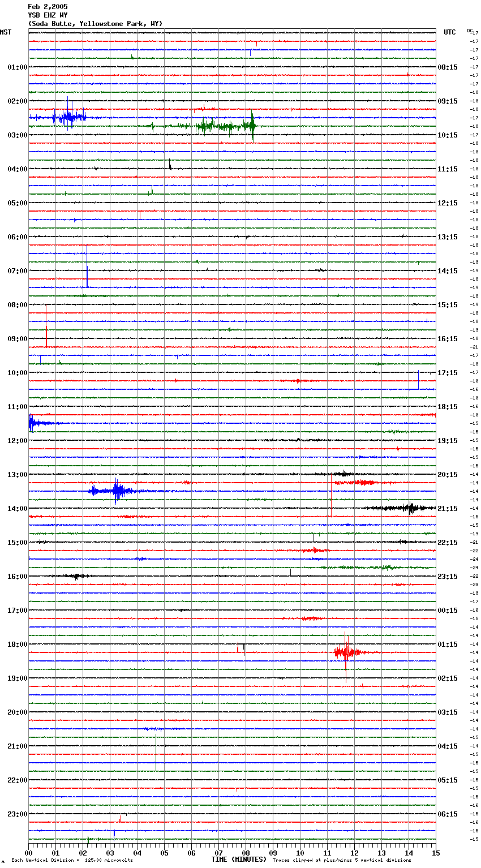The width and height of the screenshot is (481, 868).
Task: Select the 02:00 MST time label
Action: (17, 101)
